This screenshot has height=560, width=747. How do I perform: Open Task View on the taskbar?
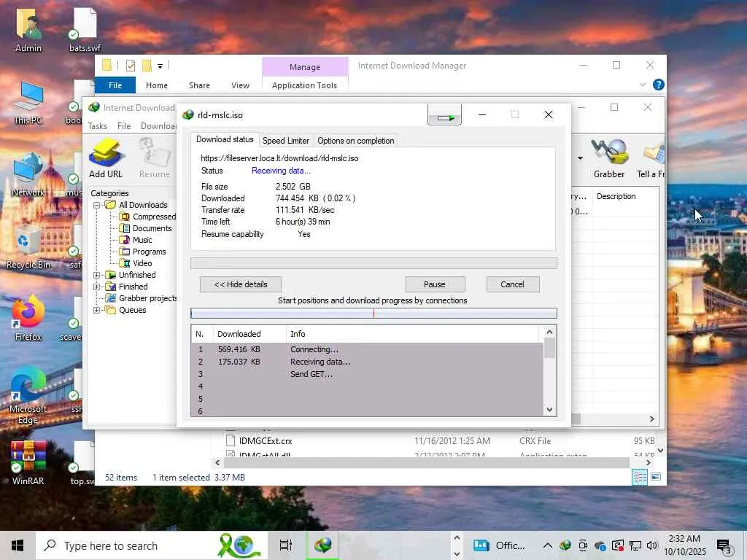286,545
